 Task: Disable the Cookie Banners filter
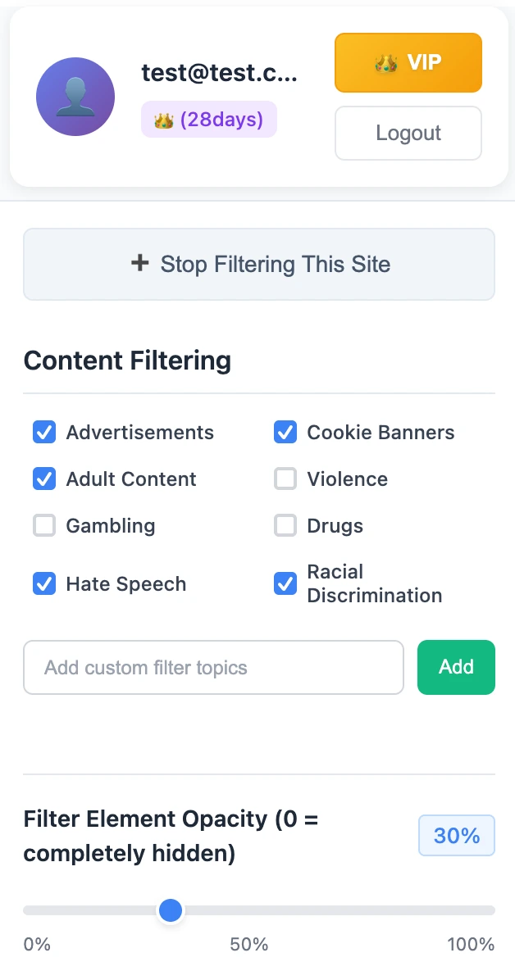pyautogui.click(x=285, y=432)
